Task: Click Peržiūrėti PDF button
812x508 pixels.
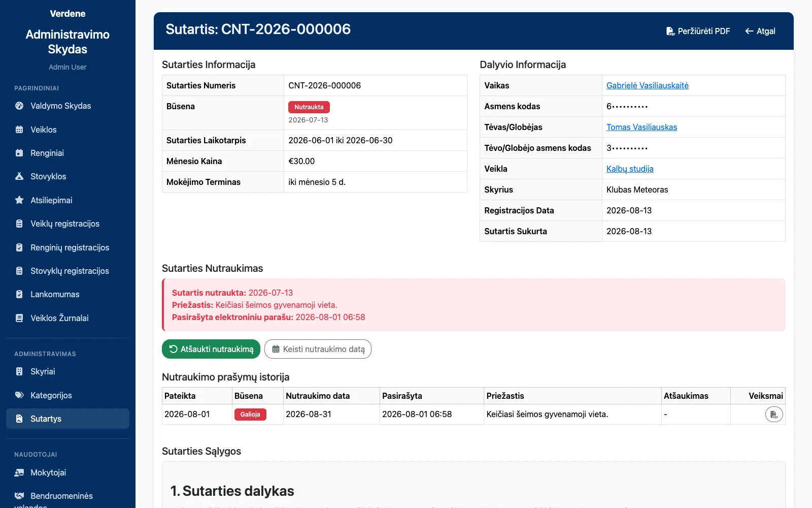Action: (698, 31)
